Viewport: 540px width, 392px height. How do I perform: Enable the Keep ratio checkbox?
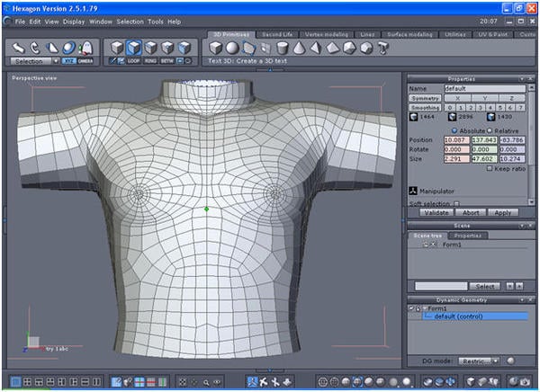(x=489, y=168)
